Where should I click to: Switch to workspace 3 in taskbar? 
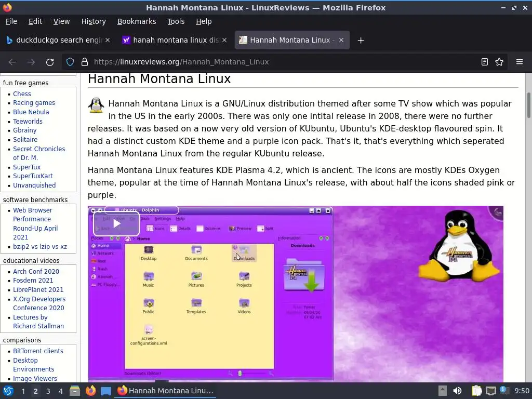[x=48, y=391]
